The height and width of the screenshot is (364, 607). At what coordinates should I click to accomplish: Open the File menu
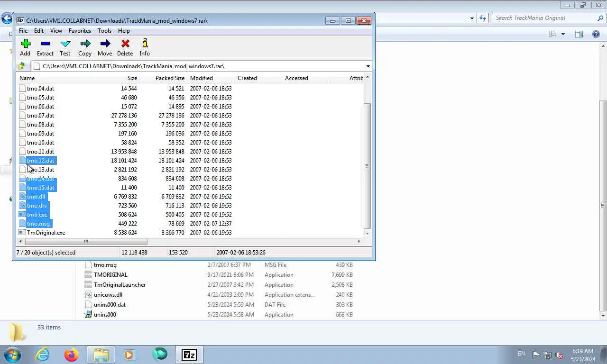click(x=23, y=31)
